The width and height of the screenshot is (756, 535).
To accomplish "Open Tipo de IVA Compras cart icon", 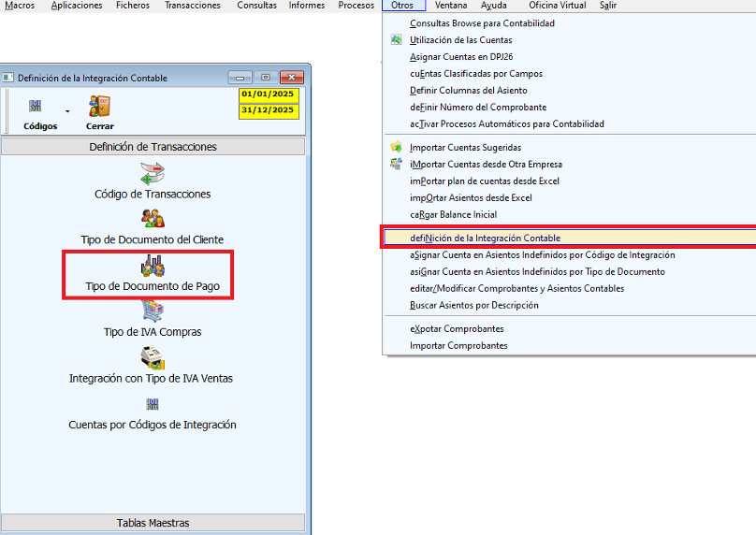I will click(x=153, y=311).
